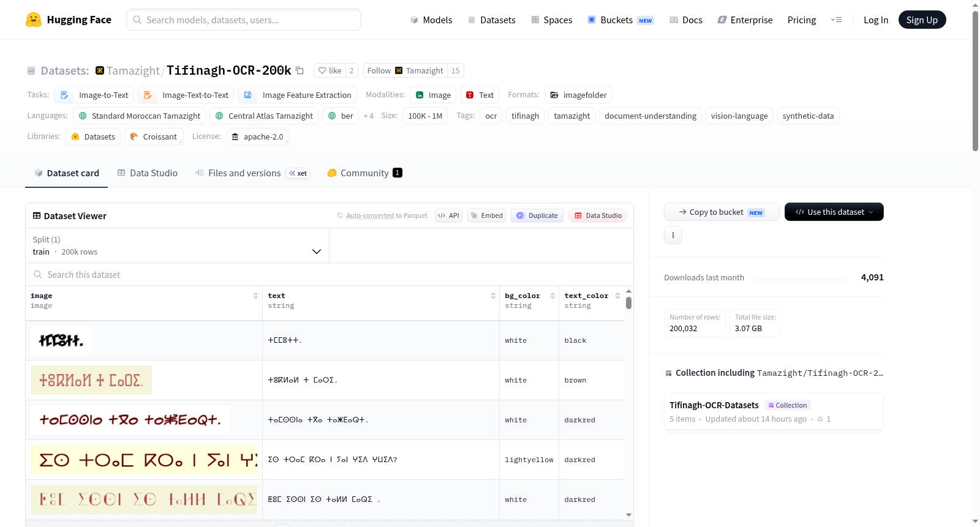Sort the bg_color column
Image resolution: width=980 pixels, height=527 pixels.
pos(552,296)
